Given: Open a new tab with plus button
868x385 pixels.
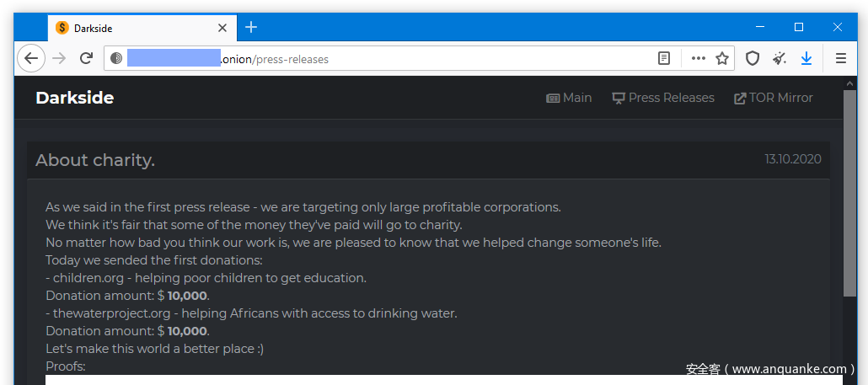Looking at the screenshot, I should click(251, 27).
